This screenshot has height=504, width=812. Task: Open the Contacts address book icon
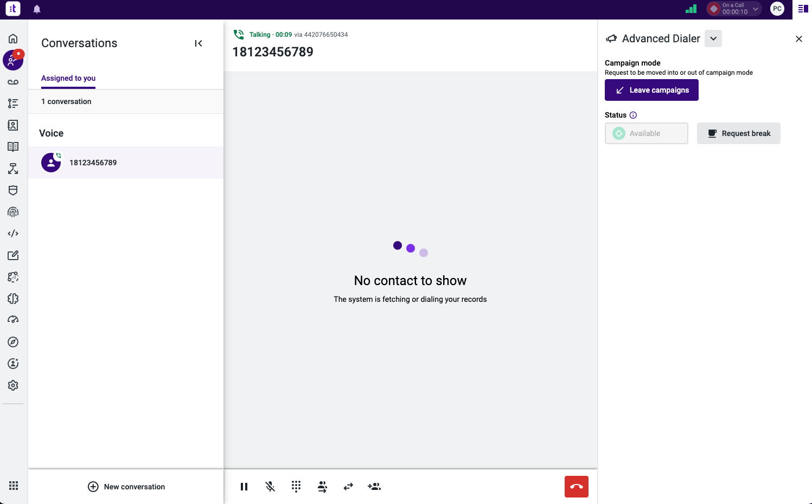pos(13,125)
